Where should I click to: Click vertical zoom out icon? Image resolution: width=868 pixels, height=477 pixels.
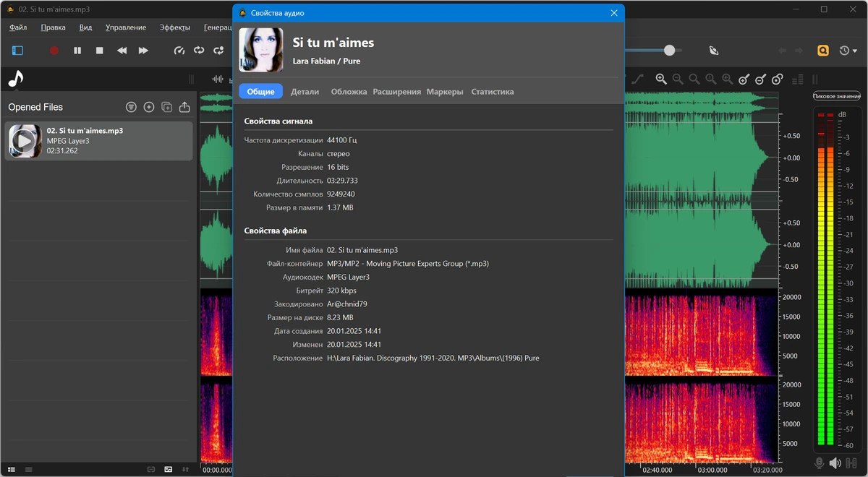click(x=761, y=79)
